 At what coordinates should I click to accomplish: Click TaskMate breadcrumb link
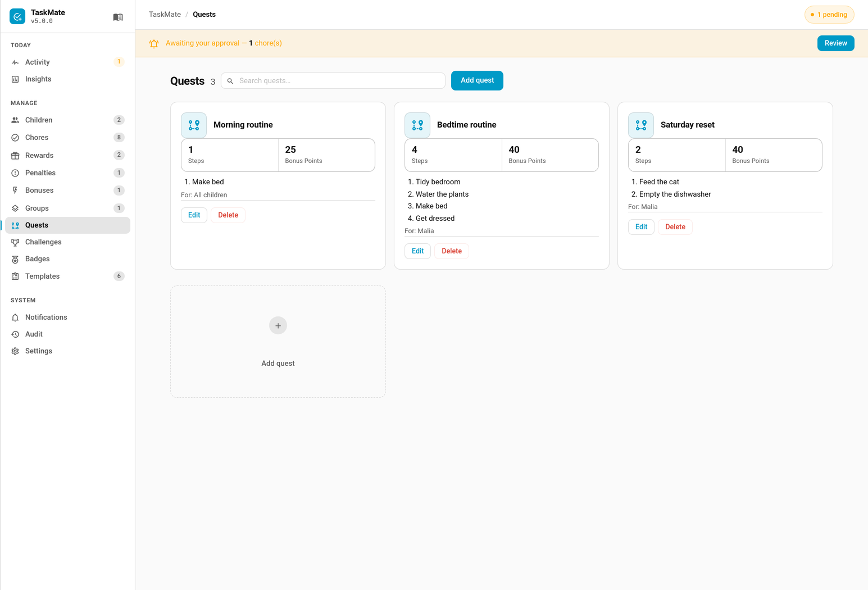tap(165, 15)
